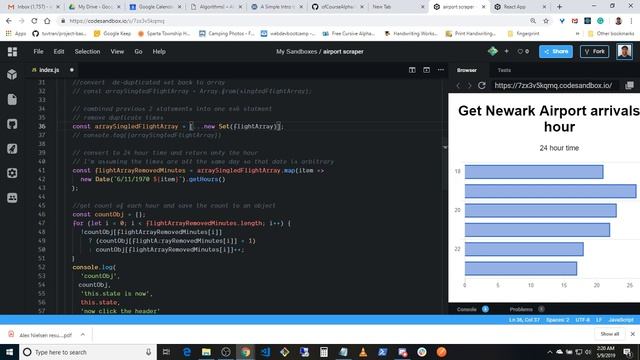
Task: Open the Google Keep bookmark
Action: (x=112, y=33)
